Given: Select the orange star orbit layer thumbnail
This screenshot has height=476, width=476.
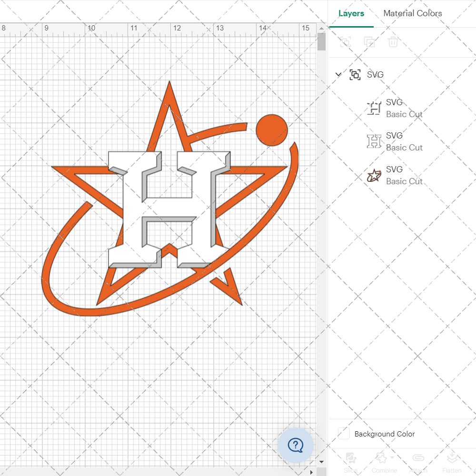Looking at the screenshot, I should pos(374,175).
